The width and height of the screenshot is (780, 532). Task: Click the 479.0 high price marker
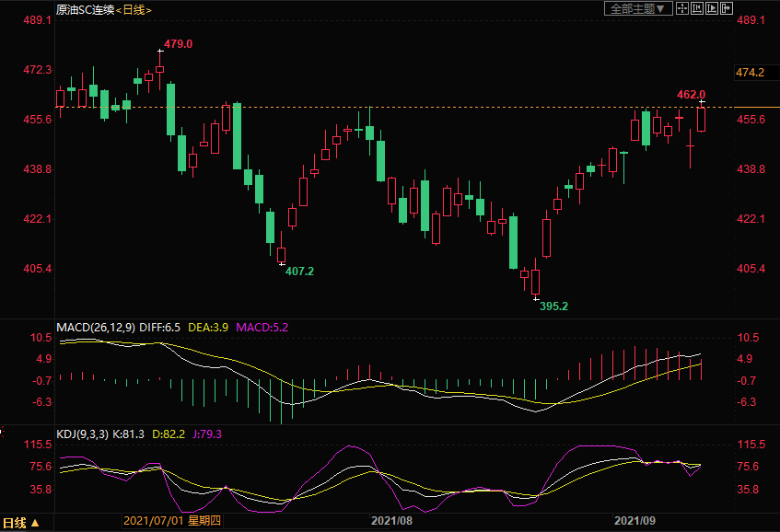pyautogui.click(x=179, y=44)
